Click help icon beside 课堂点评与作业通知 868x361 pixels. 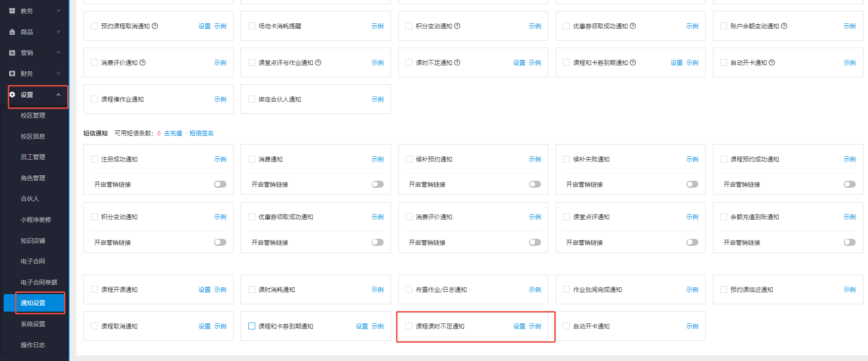pyautogui.click(x=318, y=63)
